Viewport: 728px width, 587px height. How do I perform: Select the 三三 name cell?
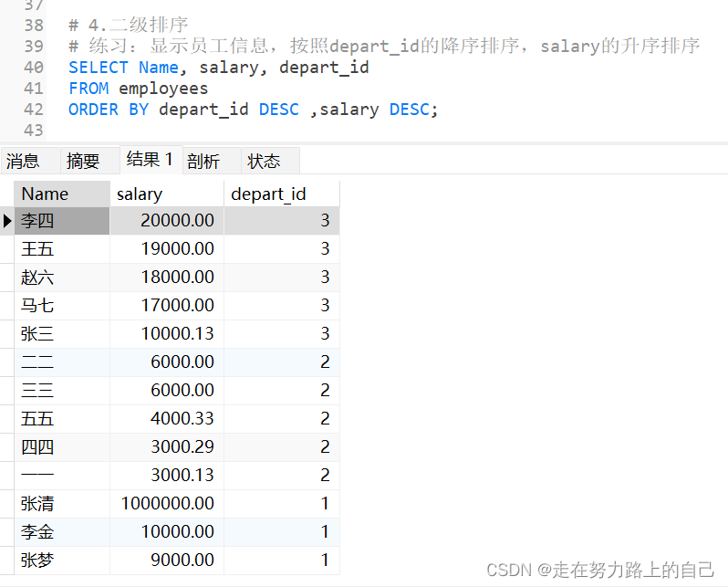(x=62, y=391)
